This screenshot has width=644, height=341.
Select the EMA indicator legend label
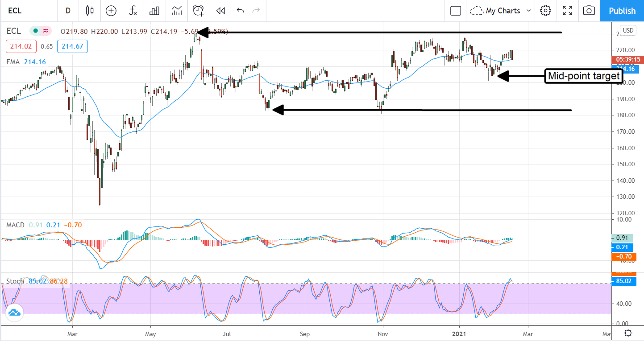pos(13,62)
